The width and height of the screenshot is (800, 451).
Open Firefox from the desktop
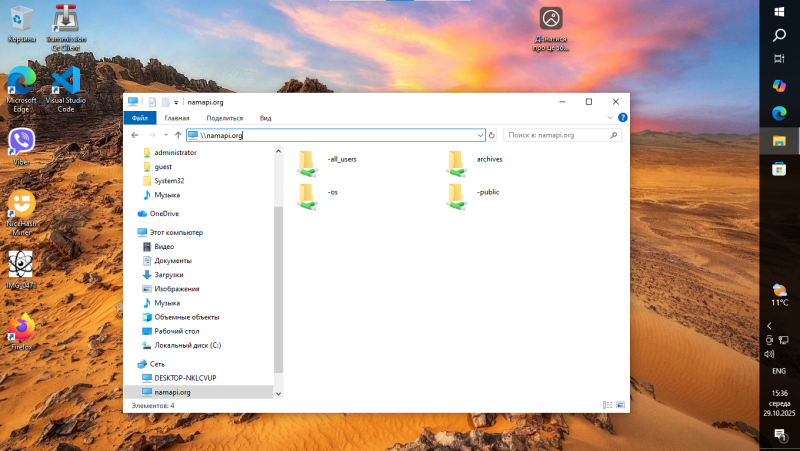(21, 329)
